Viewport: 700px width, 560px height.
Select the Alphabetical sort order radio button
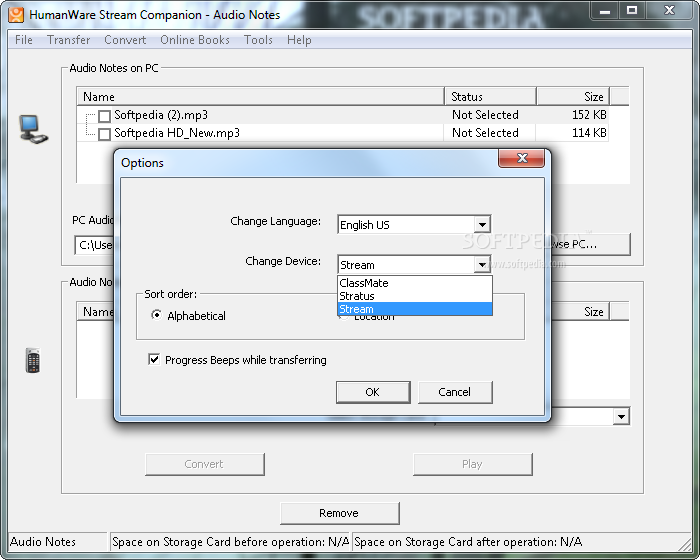click(156, 315)
